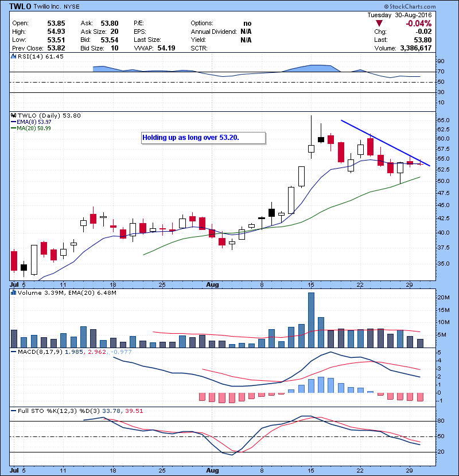Click the Volume value 3,386,617

point(416,48)
